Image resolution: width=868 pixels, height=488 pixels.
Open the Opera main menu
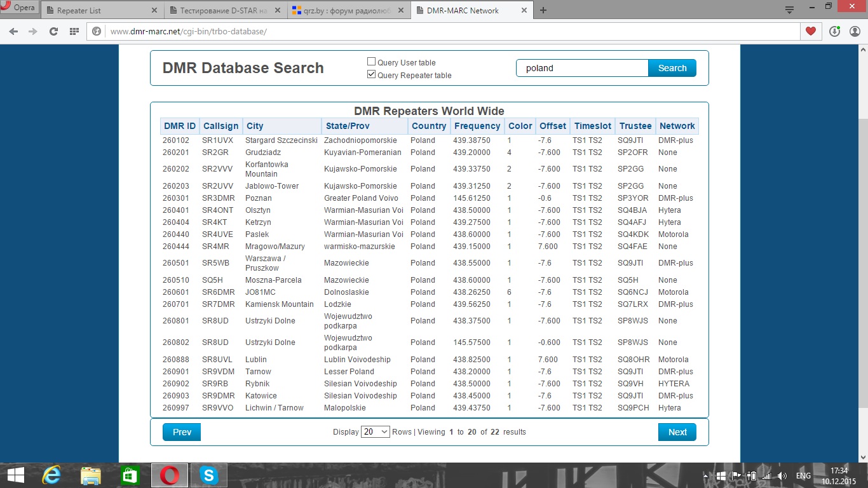19,8
